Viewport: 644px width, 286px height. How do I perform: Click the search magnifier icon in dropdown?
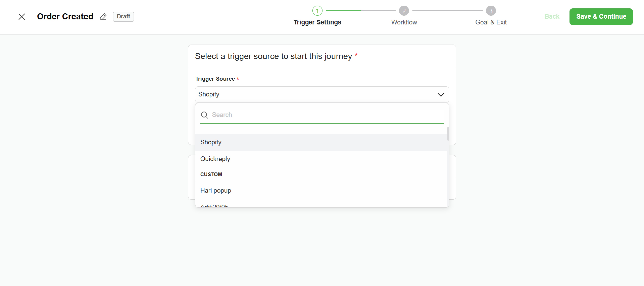click(x=204, y=115)
